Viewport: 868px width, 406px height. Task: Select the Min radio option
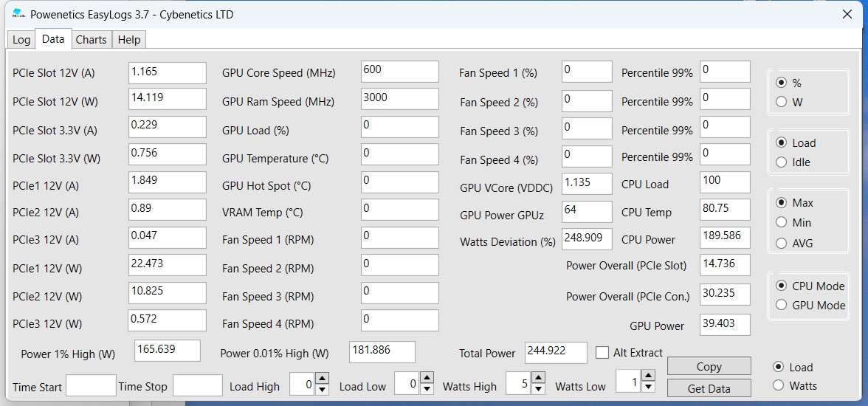(782, 222)
